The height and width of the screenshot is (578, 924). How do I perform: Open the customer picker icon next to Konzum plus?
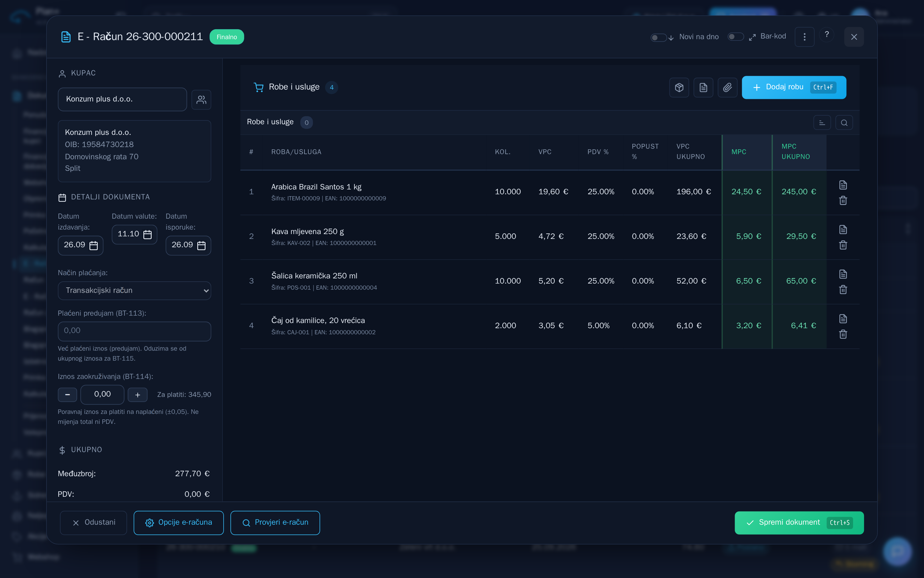pyautogui.click(x=201, y=100)
